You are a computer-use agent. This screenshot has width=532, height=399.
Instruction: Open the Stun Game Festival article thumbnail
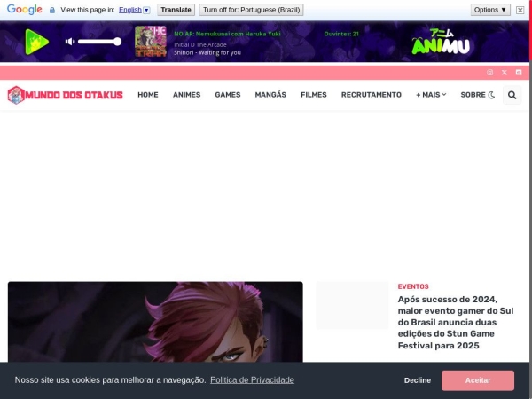pos(352,305)
